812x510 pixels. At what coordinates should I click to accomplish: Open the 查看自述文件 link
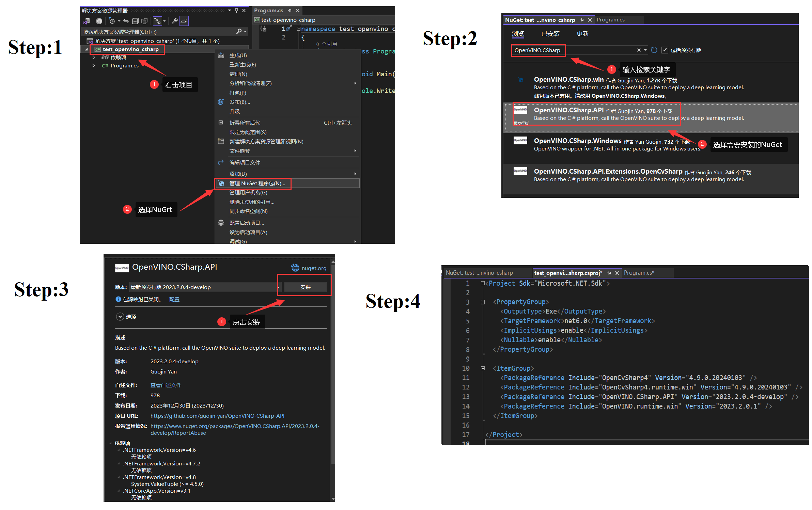click(166, 385)
